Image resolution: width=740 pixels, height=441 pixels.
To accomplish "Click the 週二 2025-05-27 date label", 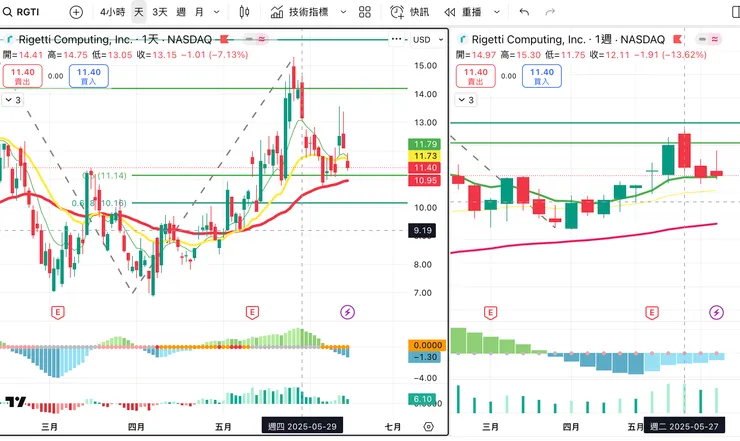I will pos(684,427).
